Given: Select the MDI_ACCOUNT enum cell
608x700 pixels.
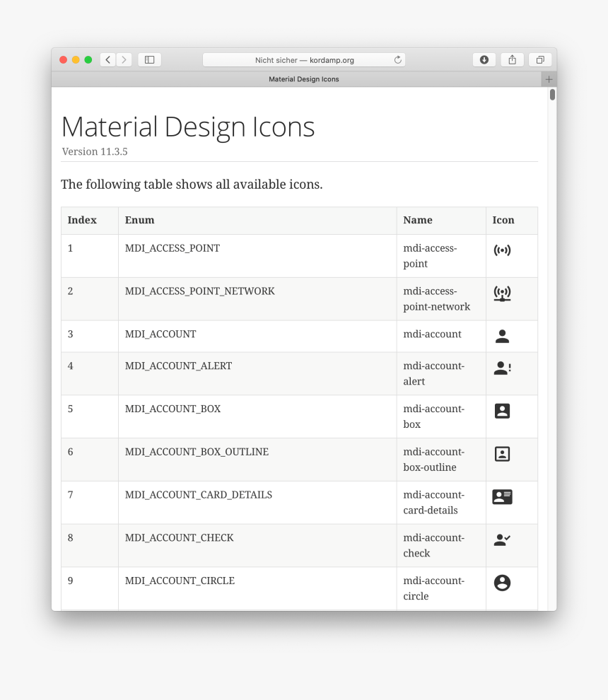Looking at the screenshot, I should point(257,336).
